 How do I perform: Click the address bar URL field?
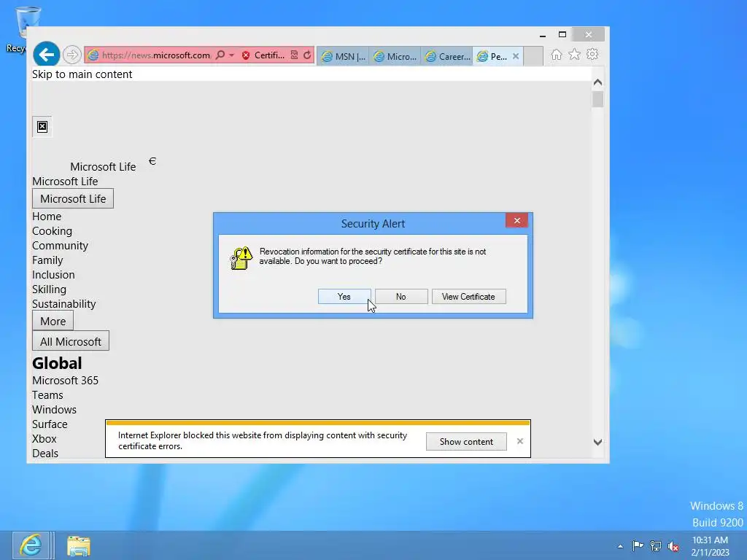click(156, 55)
